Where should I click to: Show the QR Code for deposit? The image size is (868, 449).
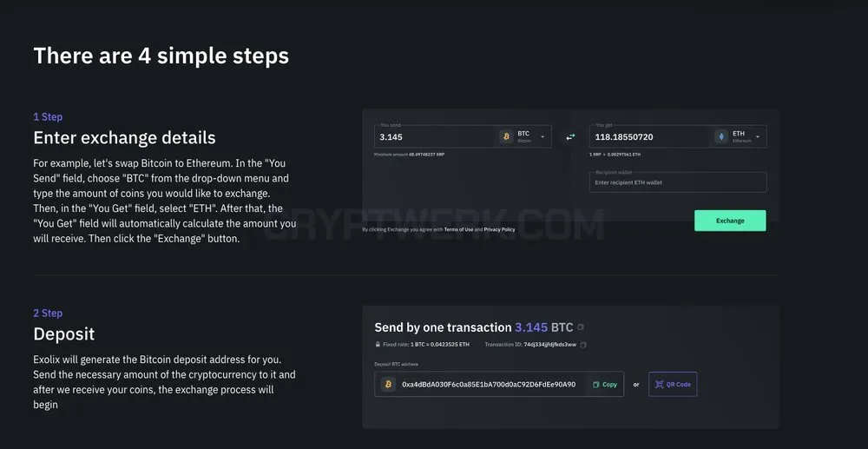[x=673, y=384]
